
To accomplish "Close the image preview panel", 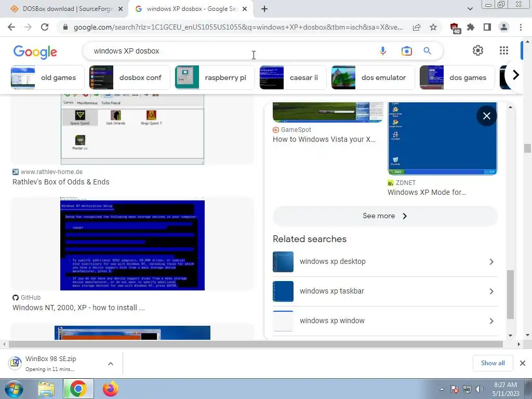I will click(486, 116).
